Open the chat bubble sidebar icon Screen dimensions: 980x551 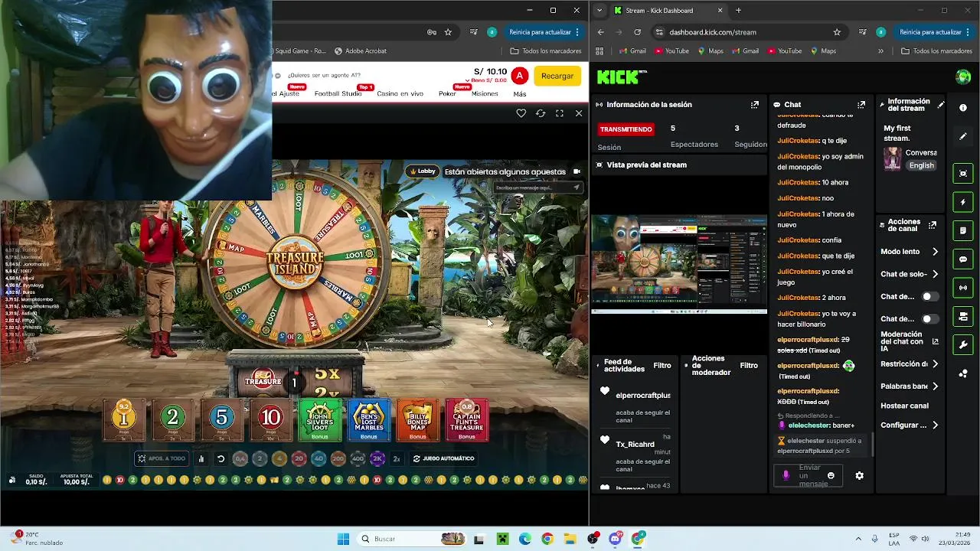[963, 259]
